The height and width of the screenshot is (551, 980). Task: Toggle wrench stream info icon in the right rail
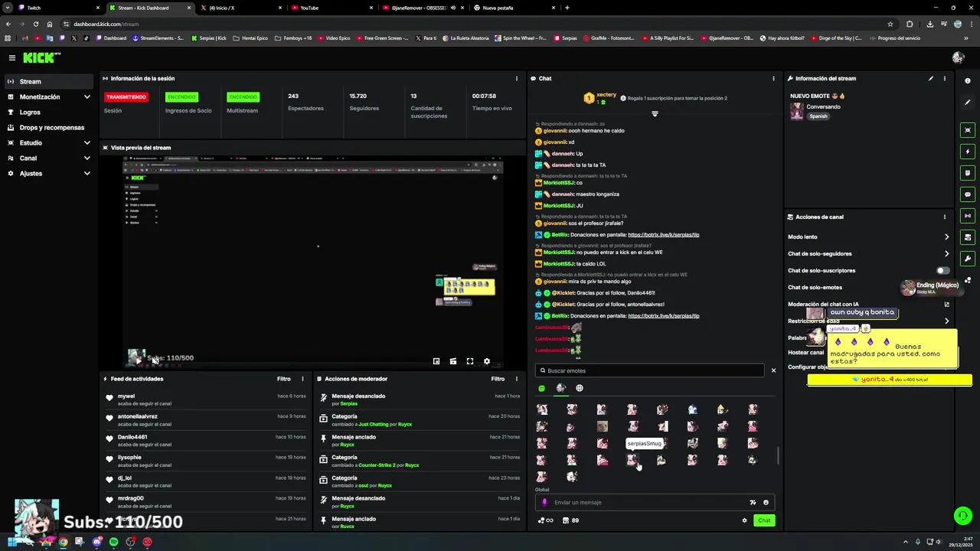968,259
